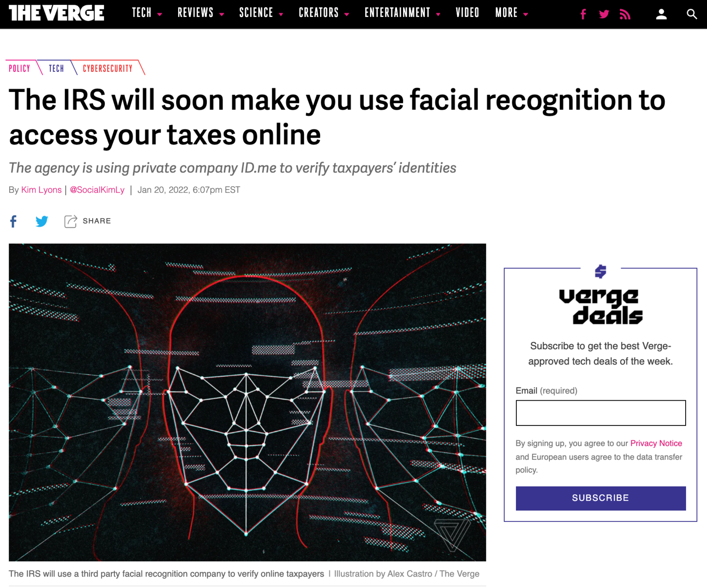
Task: Open The Verge Facebook page icon in header
Action: (583, 14)
